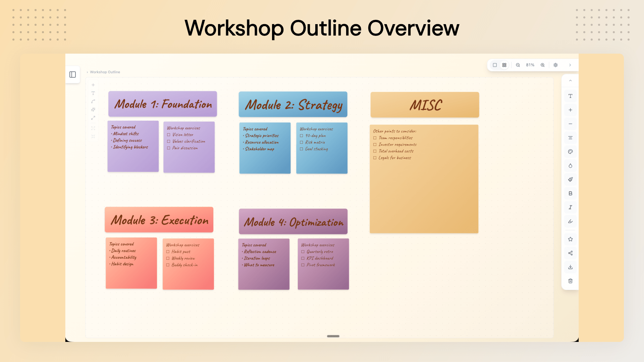Switch to grid view icon
This screenshot has width=644, height=362.
pyautogui.click(x=504, y=65)
